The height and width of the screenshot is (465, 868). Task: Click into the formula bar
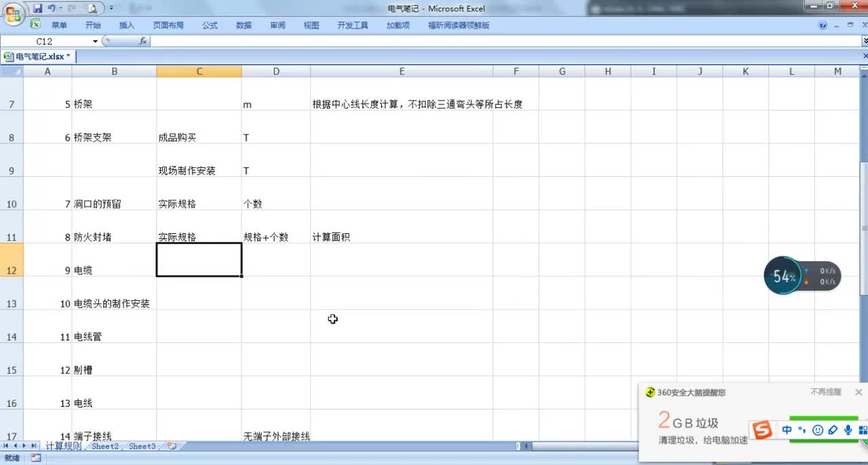(x=505, y=41)
